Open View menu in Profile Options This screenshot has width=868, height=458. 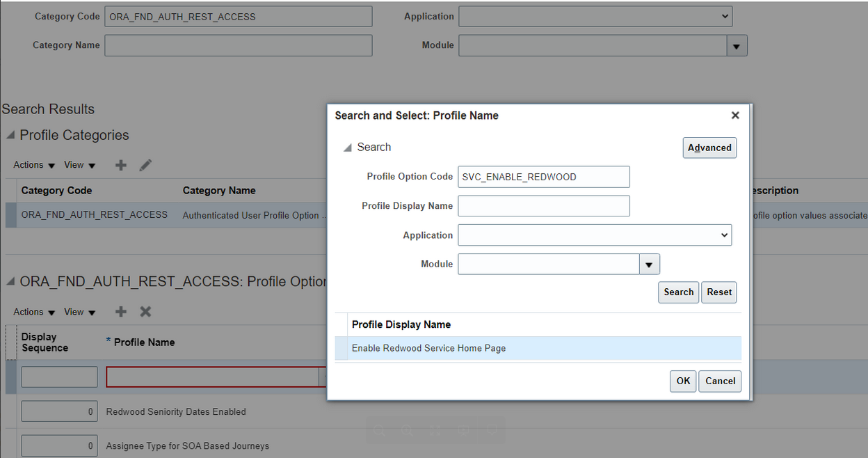(x=80, y=312)
